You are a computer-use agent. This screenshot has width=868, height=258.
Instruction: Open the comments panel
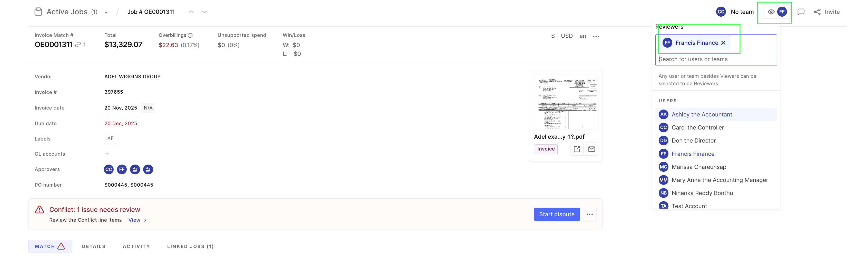pyautogui.click(x=801, y=12)
